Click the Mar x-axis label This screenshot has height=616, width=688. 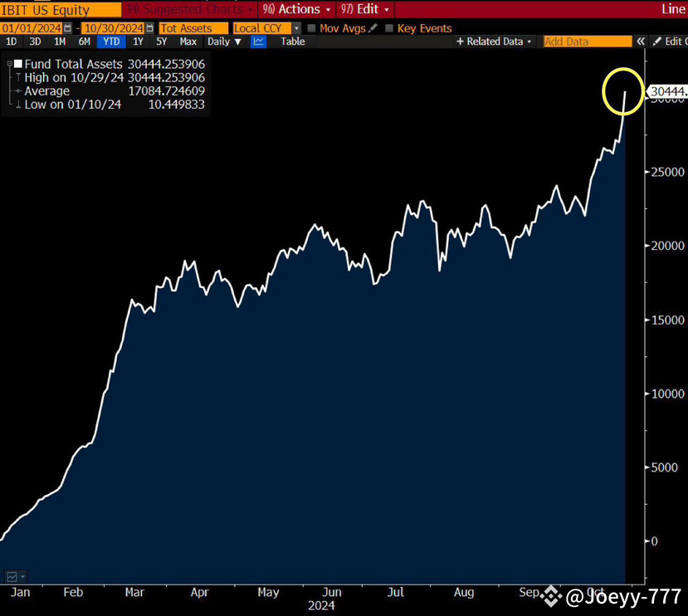click(x=134, y=592)
